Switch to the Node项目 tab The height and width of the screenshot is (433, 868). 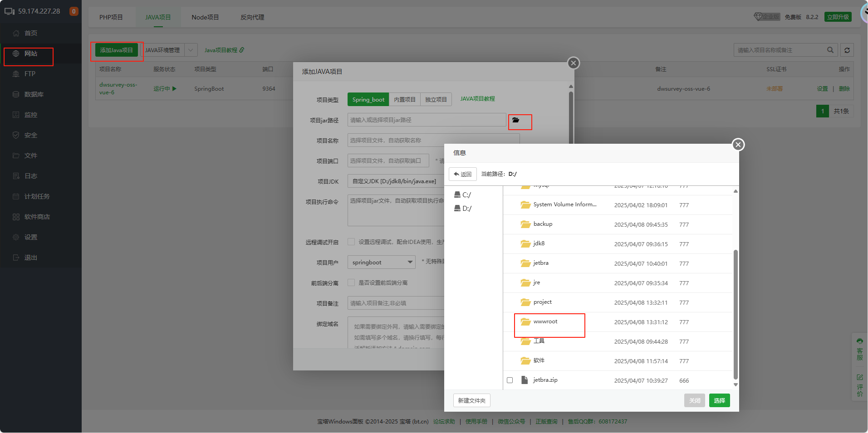pyautogui.click(x=205, y=17)
